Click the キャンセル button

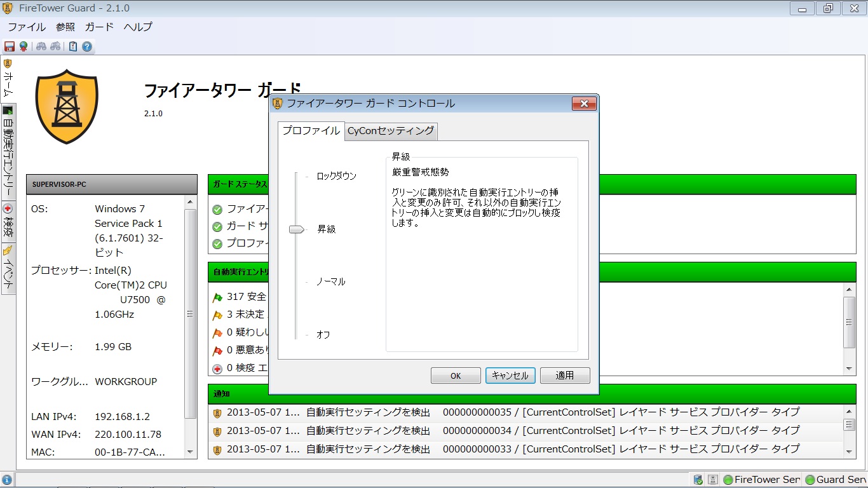[x=510, y=376]
